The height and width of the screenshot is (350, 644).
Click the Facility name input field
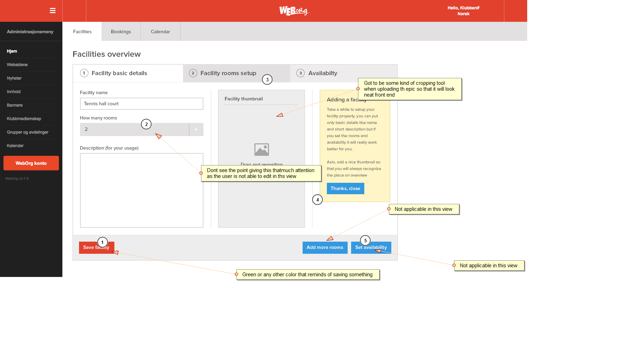(141, 104)
